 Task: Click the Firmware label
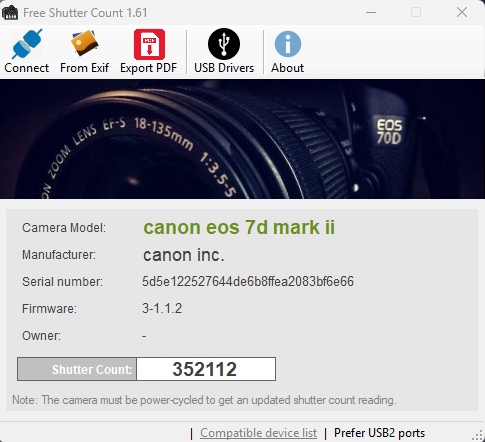tap(49, 309)
